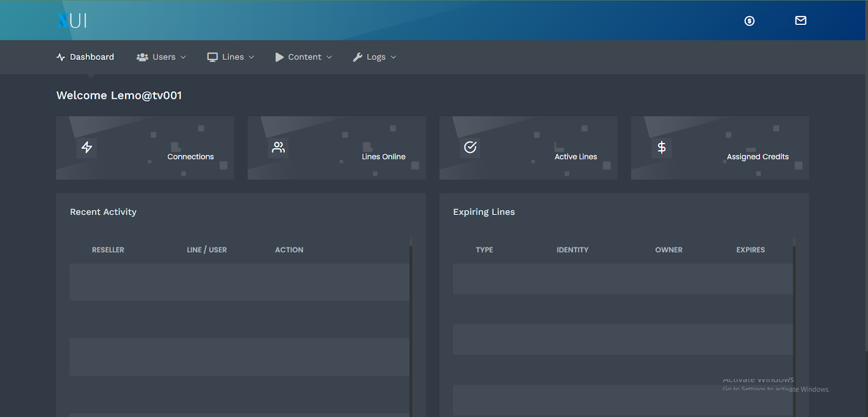868x417 pixels.
Task: Click the RESELLER column header
Action: [x=108, y=250]
